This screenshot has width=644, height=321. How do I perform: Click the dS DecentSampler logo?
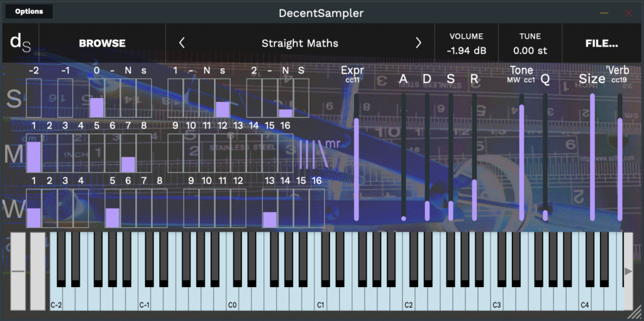coord(21,43)
